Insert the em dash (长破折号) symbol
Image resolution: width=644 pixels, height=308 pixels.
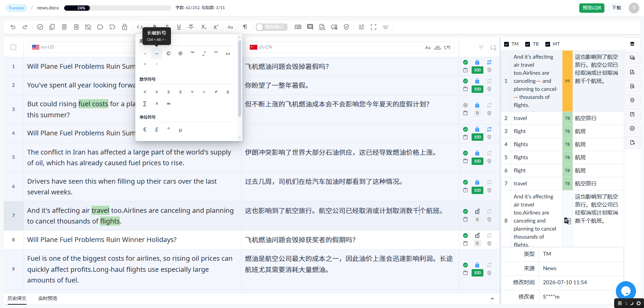(x=157, y=54)
